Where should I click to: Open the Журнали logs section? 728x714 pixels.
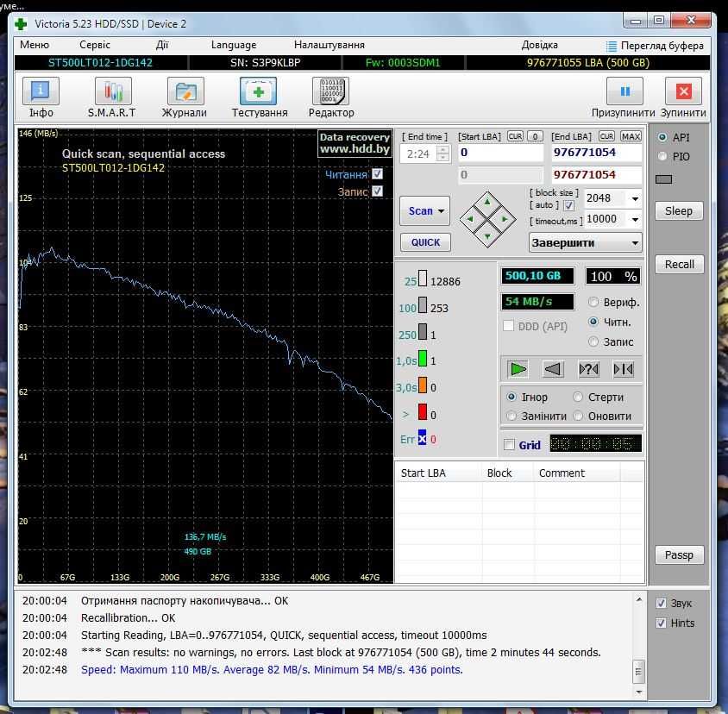[185, 97]
